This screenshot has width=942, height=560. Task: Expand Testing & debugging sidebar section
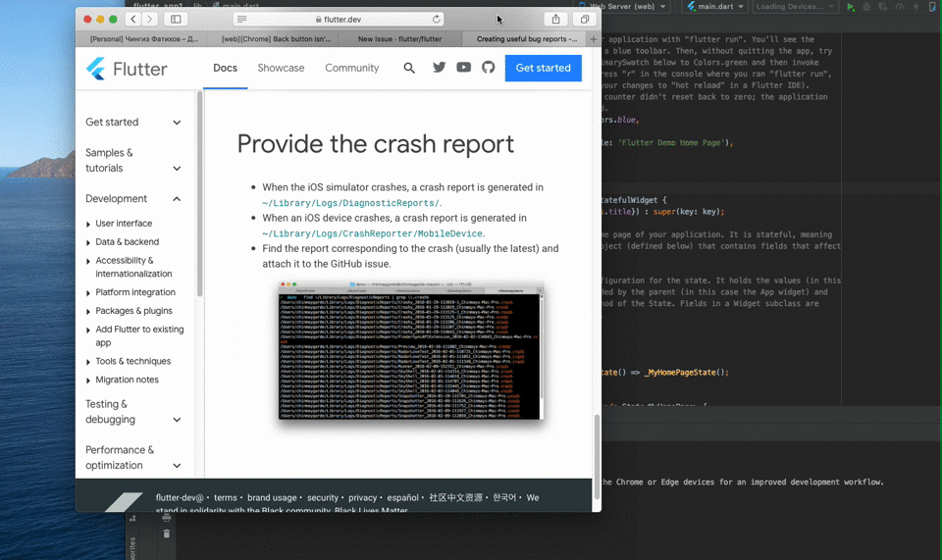133,412
